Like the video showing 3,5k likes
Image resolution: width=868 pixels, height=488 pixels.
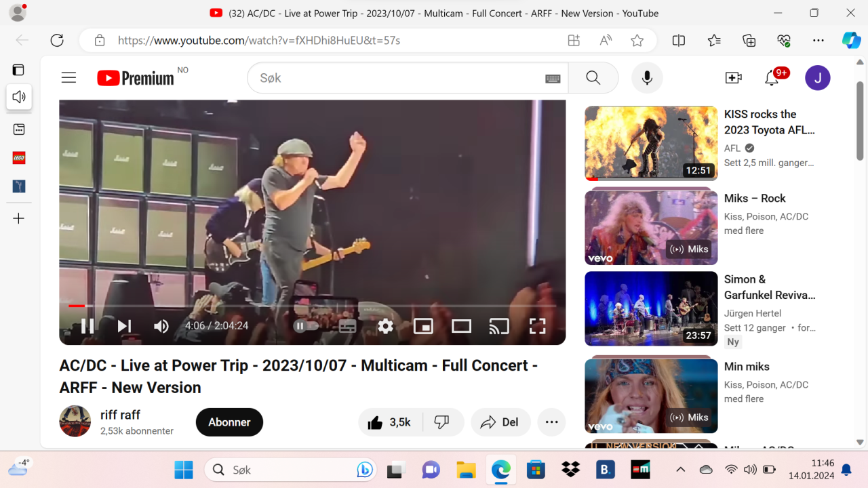coord(390,422)
